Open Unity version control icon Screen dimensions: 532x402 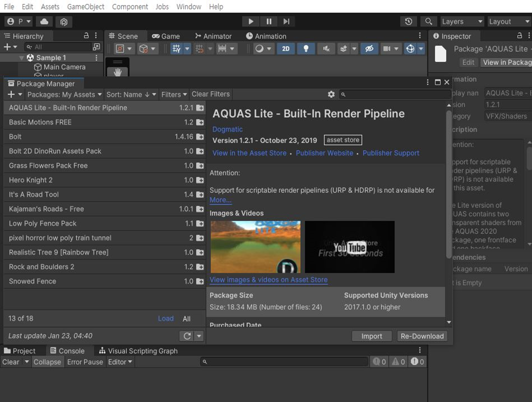pos(64,22)
